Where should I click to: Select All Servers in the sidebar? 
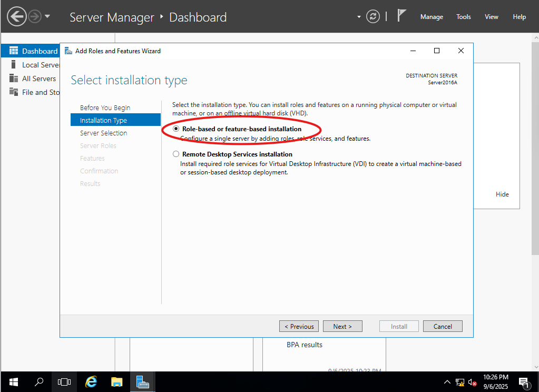coord(30,79)
